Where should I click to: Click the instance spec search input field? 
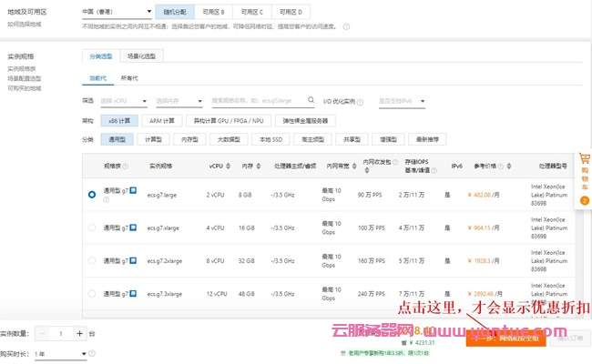pyautogui.click(x=262, y=100)
